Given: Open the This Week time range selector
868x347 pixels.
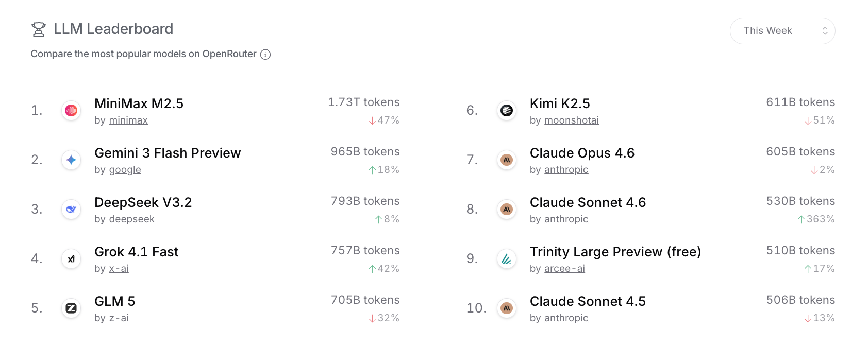Looking at the screenshot, I should (x=782, y=30).
